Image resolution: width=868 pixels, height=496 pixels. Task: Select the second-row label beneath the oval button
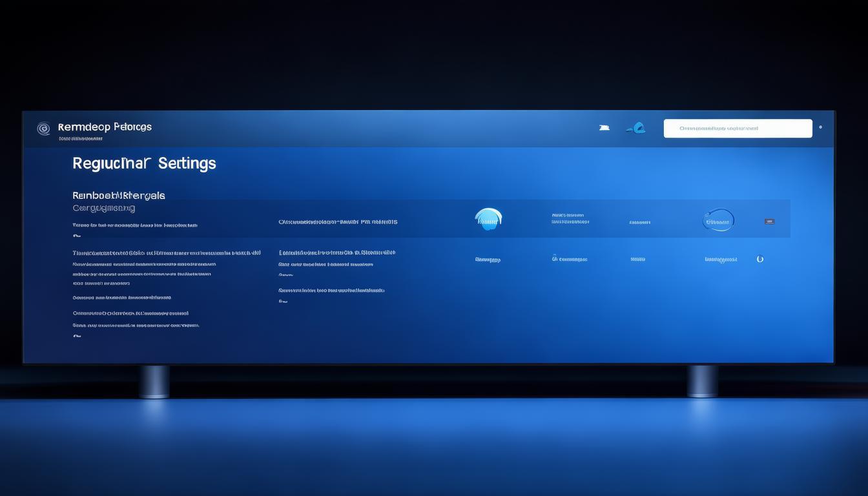coord(721,260)
